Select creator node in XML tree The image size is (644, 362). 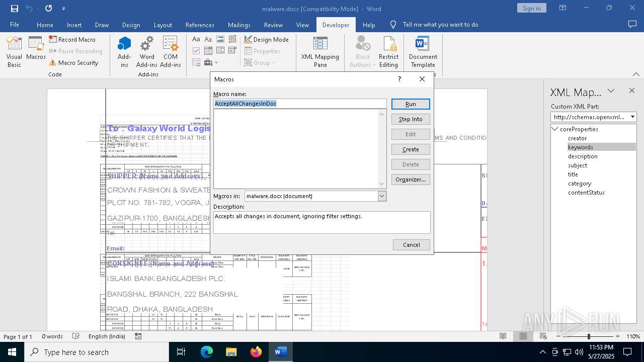point(577,138)
